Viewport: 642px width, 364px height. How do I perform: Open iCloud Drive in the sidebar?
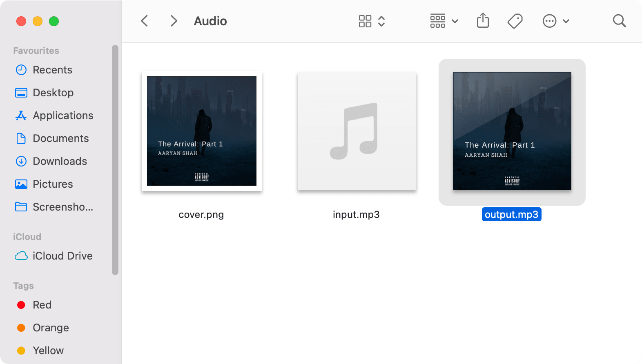point(62,256)
